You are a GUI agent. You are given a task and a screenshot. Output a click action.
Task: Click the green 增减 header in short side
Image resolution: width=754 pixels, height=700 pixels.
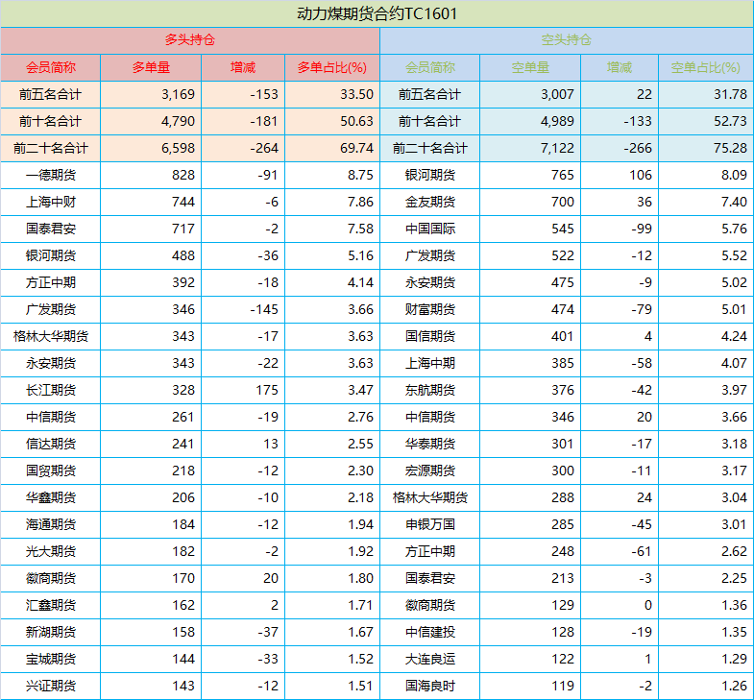tap(620, 67)
